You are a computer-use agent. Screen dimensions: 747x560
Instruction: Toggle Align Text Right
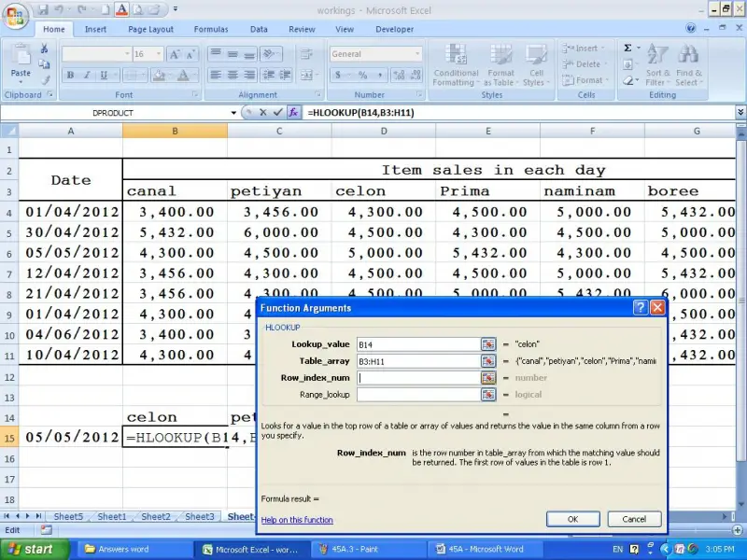pyautogui.click(x=249, y=75)
